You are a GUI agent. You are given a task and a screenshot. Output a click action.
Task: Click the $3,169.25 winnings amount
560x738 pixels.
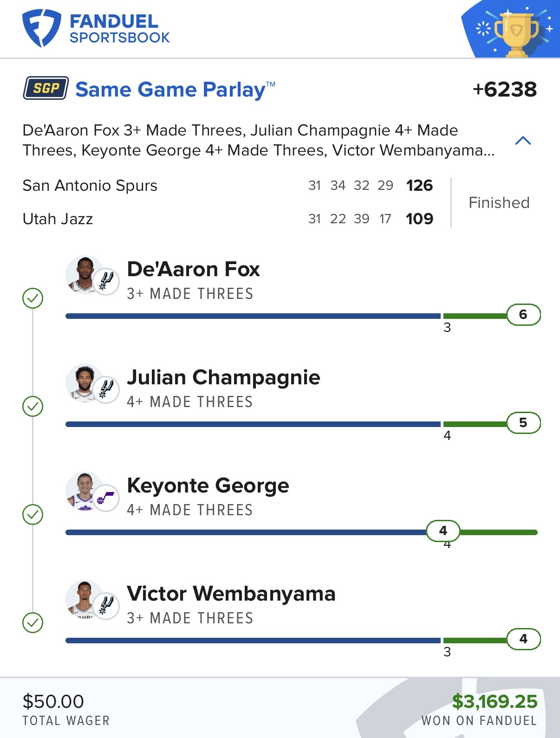tap(495, 702)
